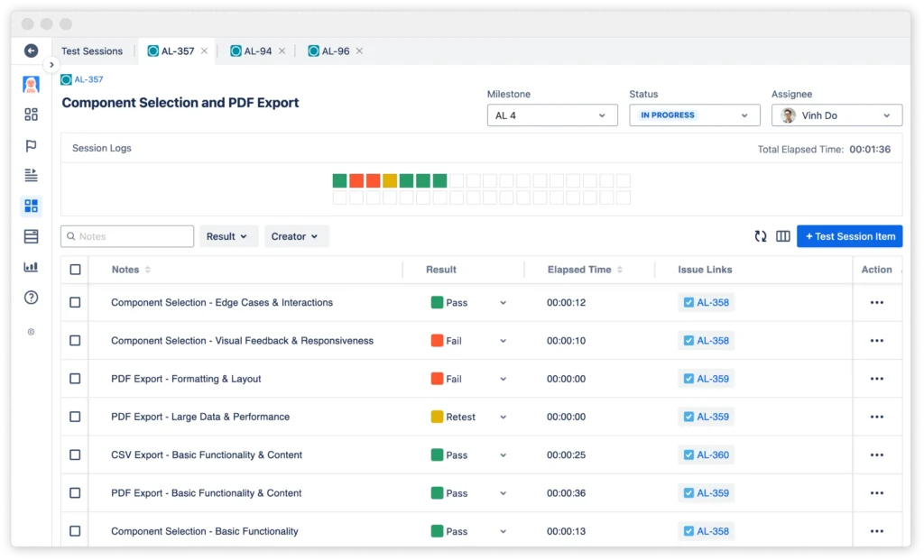Click the Component Selection and PDF Export title

(x=180, y=103)
